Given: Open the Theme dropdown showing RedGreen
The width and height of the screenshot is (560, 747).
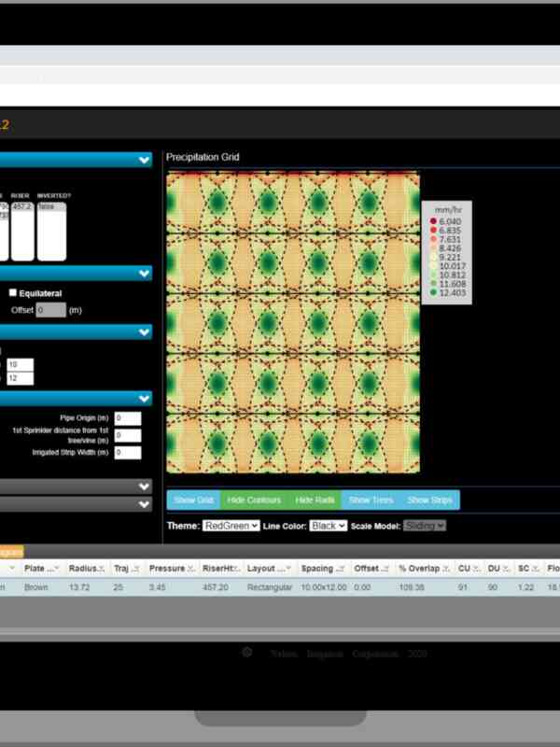Looking at the screenshot, I should 231,526.
